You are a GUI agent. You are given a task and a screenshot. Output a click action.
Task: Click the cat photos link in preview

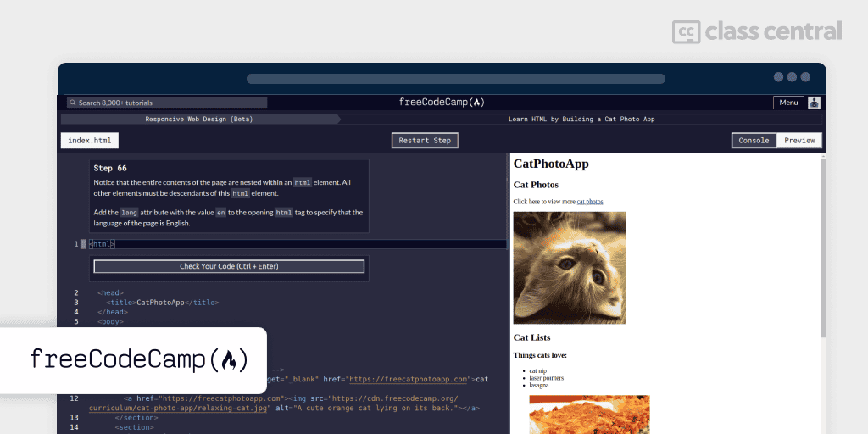click(x=590, y=202)
